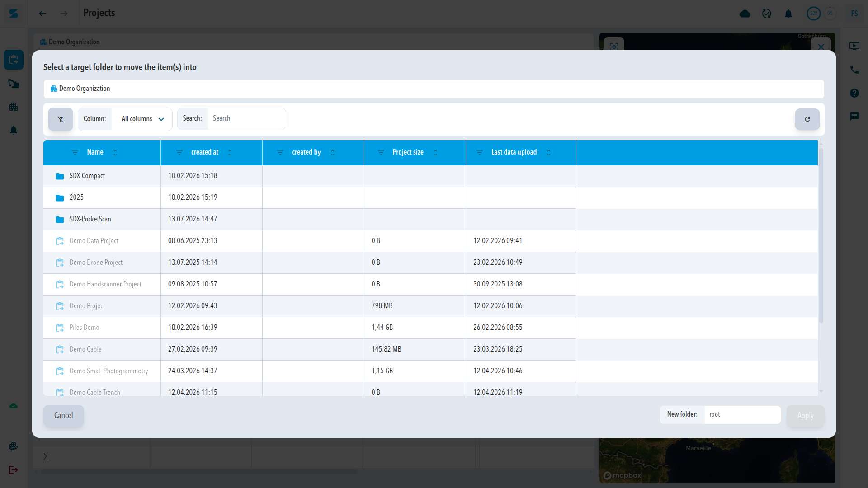
Task: Sort by the Name column arrows
Action: pos(115,153)
